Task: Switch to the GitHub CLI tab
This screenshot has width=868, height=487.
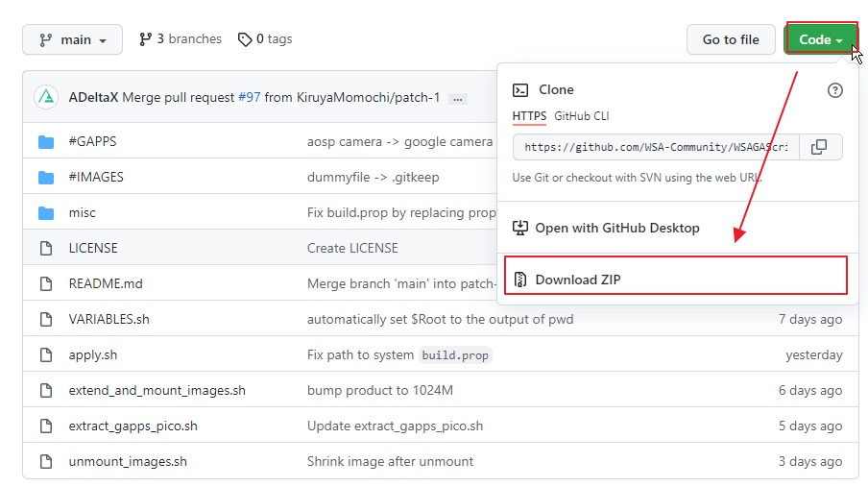Action: point(582,116)
